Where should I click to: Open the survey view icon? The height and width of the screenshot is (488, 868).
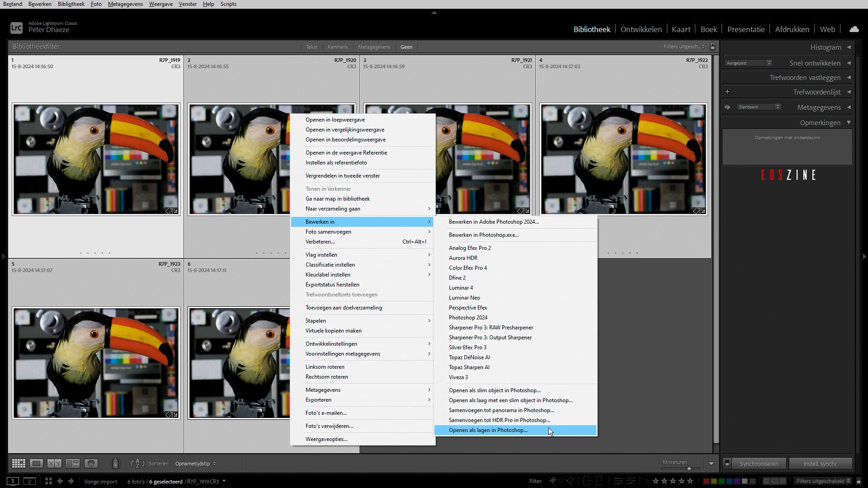coord(72,463)
